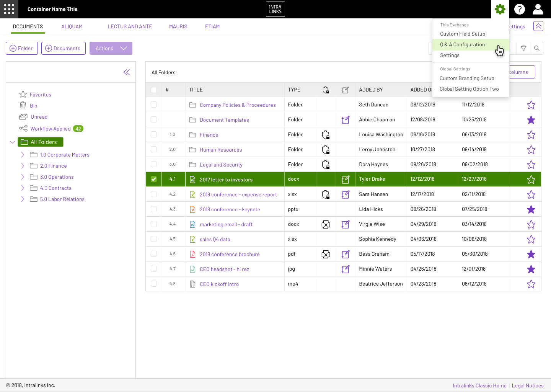Toggle the select-all header checkbox
Viewport: 551px width, 392px height.
(154, 90)
